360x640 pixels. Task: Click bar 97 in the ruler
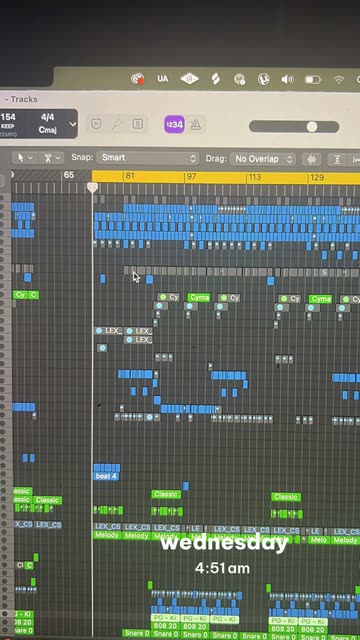(191, 177)
